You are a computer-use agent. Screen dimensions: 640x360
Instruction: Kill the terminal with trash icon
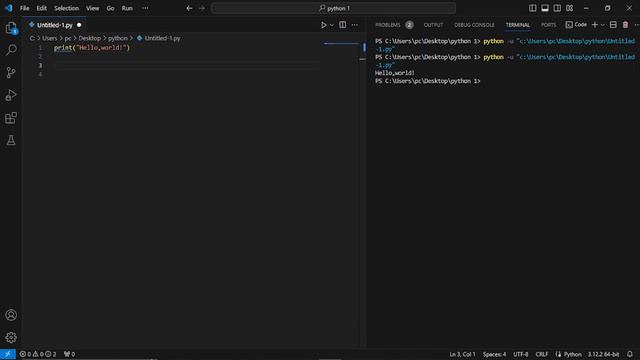625,25
